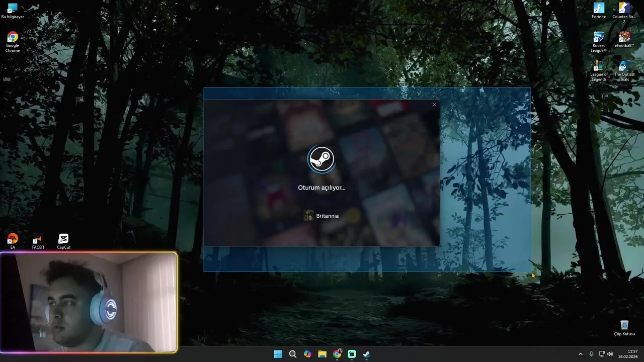Open the Çöp Kutusu recycle bin

[x=624, y=328]
